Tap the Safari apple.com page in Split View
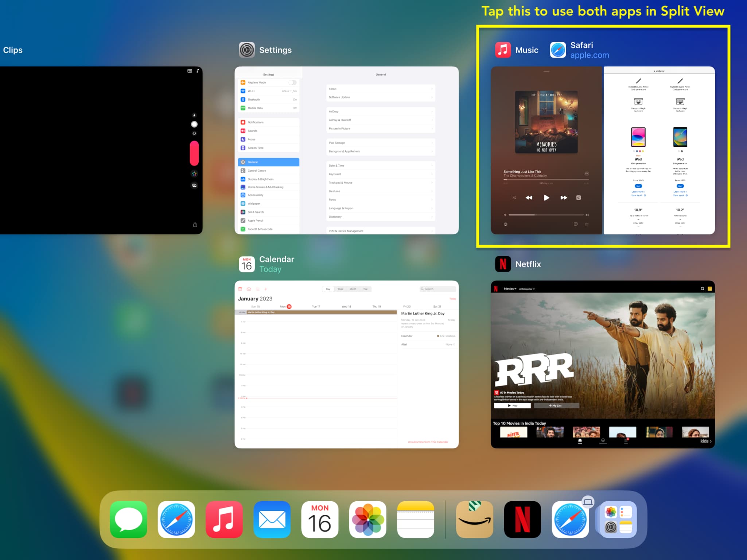The image size is (747, 560). click(x=659, y=150)
